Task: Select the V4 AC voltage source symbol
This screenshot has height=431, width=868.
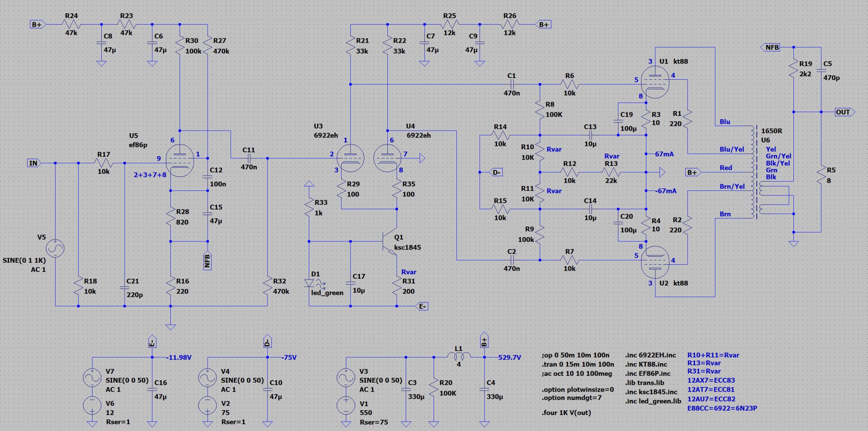Action: coord(207,378)
